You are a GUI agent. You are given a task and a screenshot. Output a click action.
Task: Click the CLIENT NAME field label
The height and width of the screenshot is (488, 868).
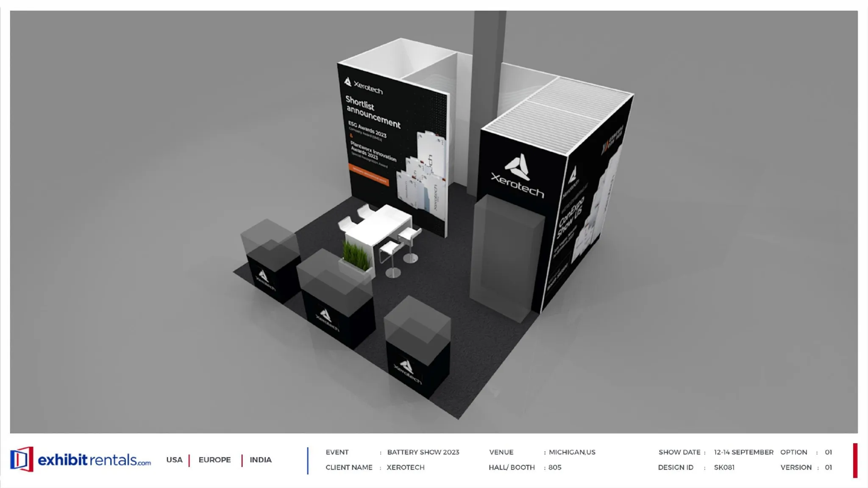click(x=349, y=468)
